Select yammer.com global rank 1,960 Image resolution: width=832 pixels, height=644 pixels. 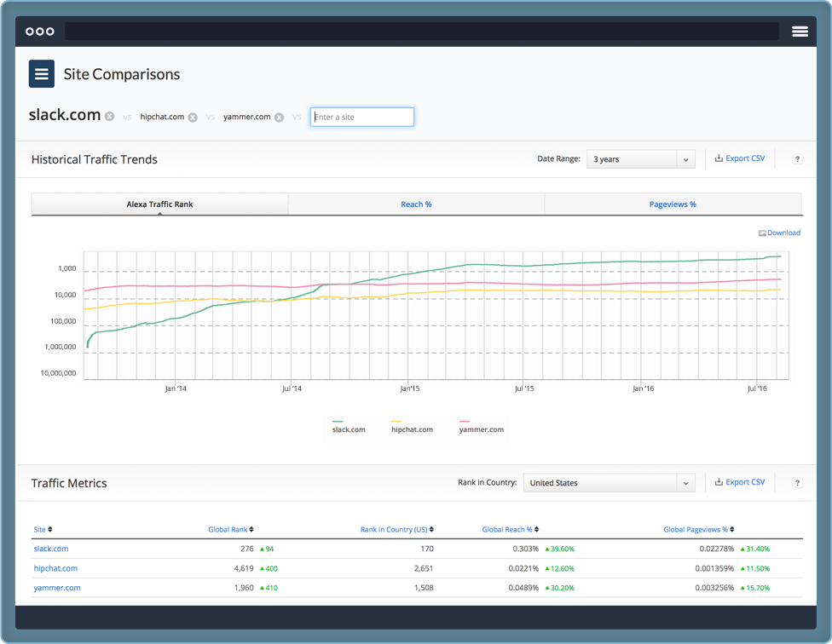click(x=244, y=588)
